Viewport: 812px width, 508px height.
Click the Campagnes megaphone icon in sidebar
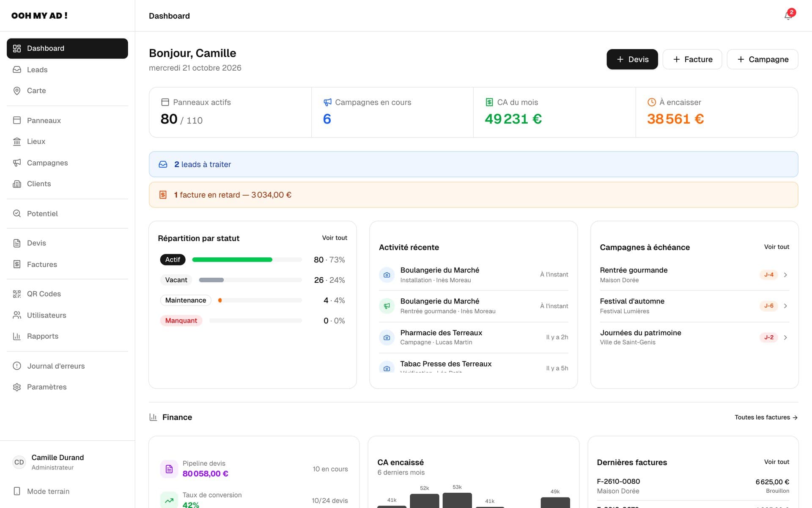click(17, 163)
